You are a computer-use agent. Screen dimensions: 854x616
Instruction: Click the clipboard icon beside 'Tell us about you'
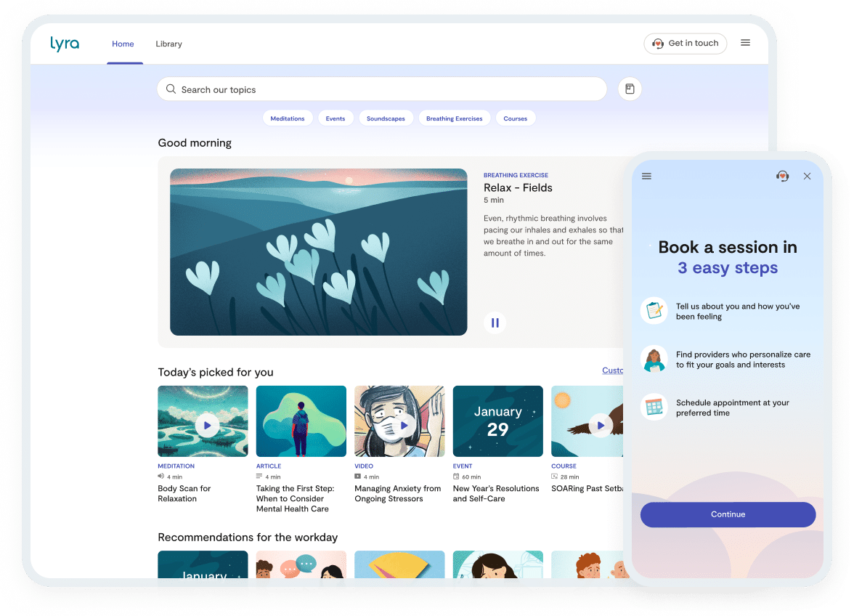point(654,310)
